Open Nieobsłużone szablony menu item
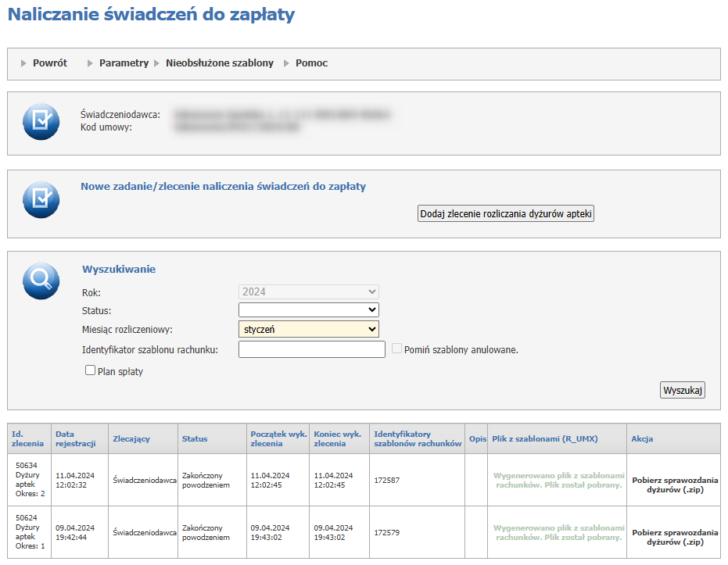 (219, 63)
